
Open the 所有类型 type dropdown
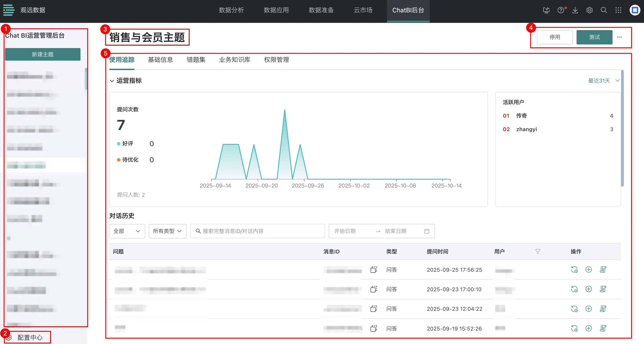point(167,231)
